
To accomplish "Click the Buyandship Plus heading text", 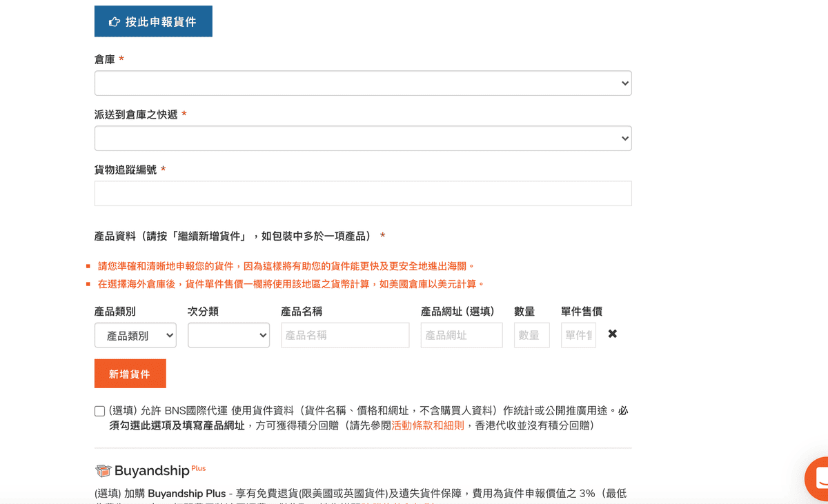I will pyautogui.click(x=160, y=471).
